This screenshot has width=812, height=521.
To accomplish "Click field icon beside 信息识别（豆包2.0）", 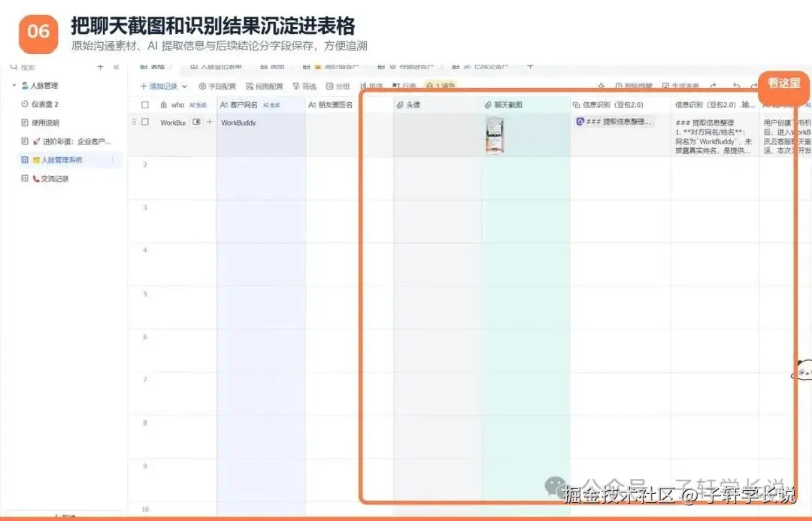I will click(577, 105).
